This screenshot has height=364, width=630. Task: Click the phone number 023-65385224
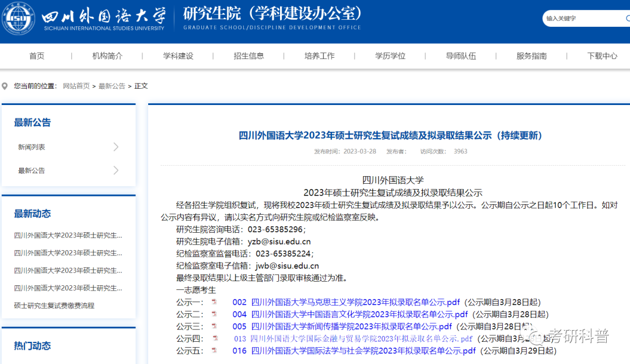tap(283, 254)
